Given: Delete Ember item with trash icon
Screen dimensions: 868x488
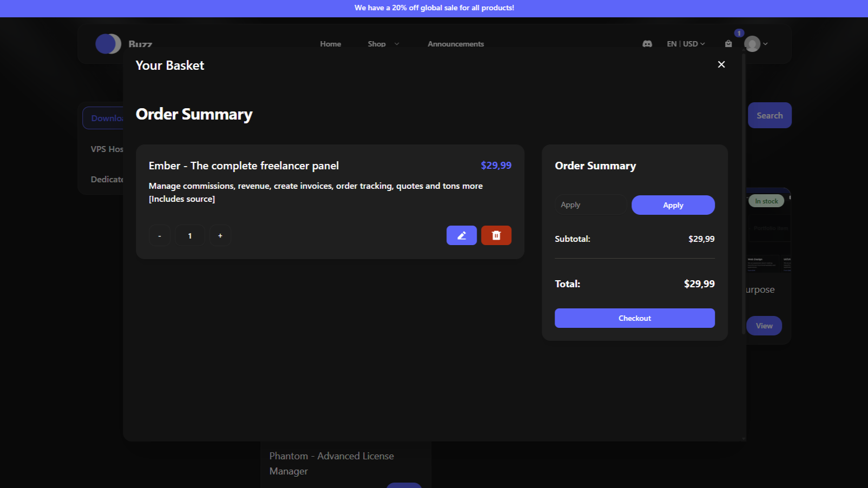Looking at the screenshot, I should (496, 235).
